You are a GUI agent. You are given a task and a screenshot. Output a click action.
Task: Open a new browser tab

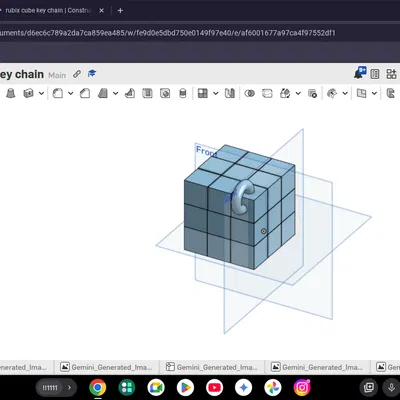pos(120,11)
